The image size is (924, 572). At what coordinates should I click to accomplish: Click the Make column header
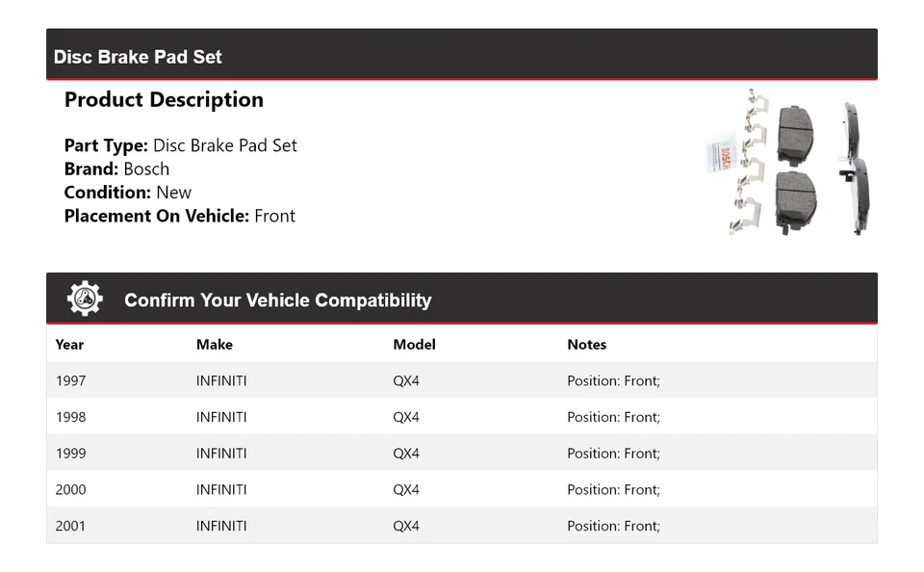click(214, 345)
